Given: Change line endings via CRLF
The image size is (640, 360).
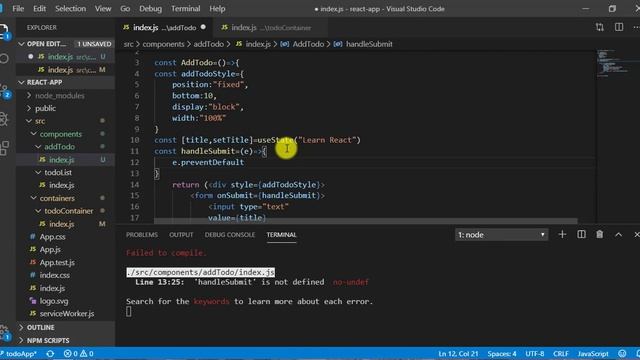Looking at the screenshot, I should click(561, 353).
